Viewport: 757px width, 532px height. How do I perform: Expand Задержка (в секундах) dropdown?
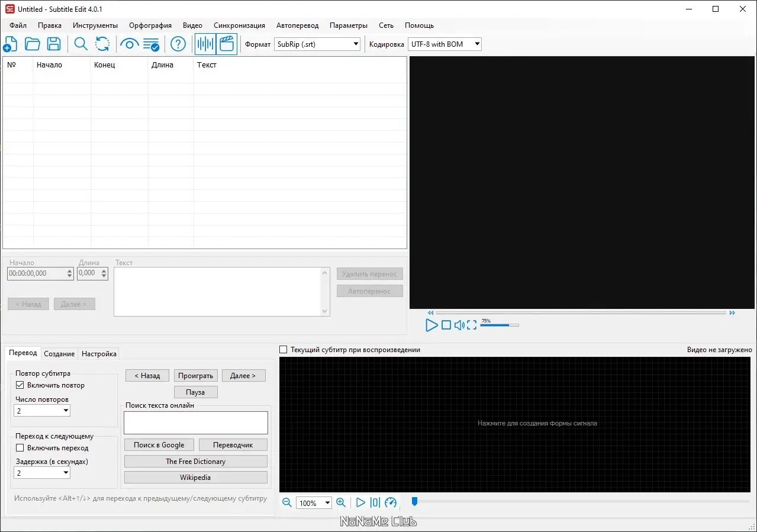[42, 473]
